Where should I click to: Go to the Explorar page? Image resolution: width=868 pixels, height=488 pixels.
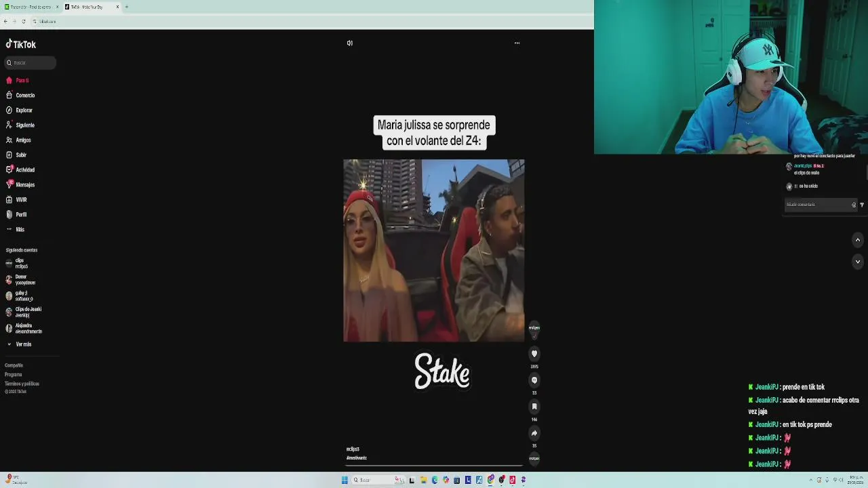pyautogui.click(x=19, y=110)
